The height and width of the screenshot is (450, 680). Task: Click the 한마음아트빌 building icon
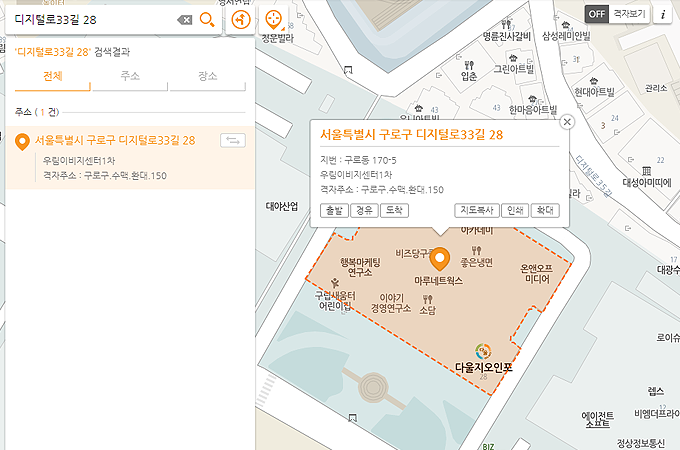click(x=532, y=99)
